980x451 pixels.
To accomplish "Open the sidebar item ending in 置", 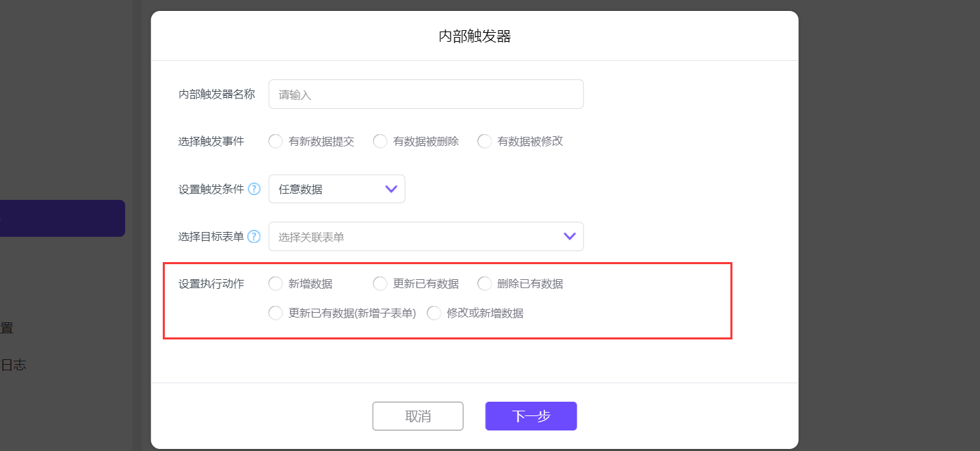I will point(7,328).
